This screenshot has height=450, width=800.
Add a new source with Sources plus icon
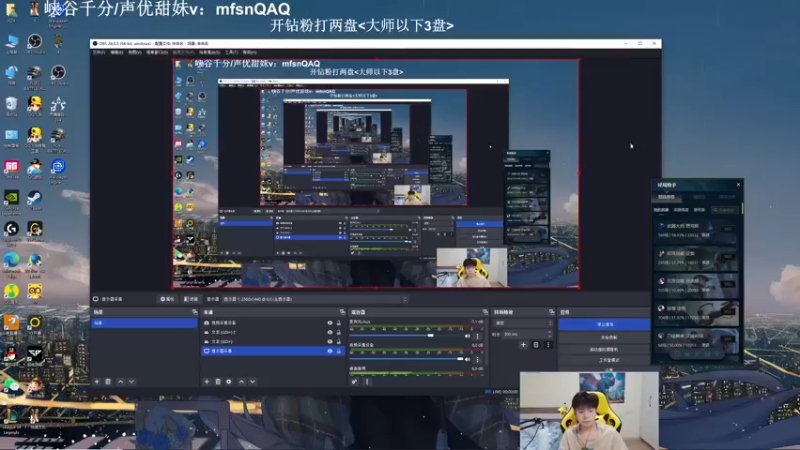coord(207,382)
